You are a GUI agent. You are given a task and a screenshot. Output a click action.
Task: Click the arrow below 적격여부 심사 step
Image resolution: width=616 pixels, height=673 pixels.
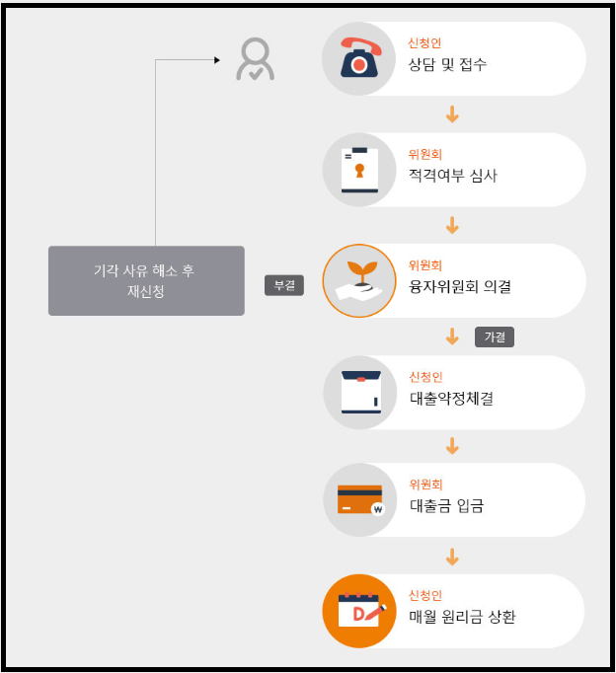tap(452, 225)
